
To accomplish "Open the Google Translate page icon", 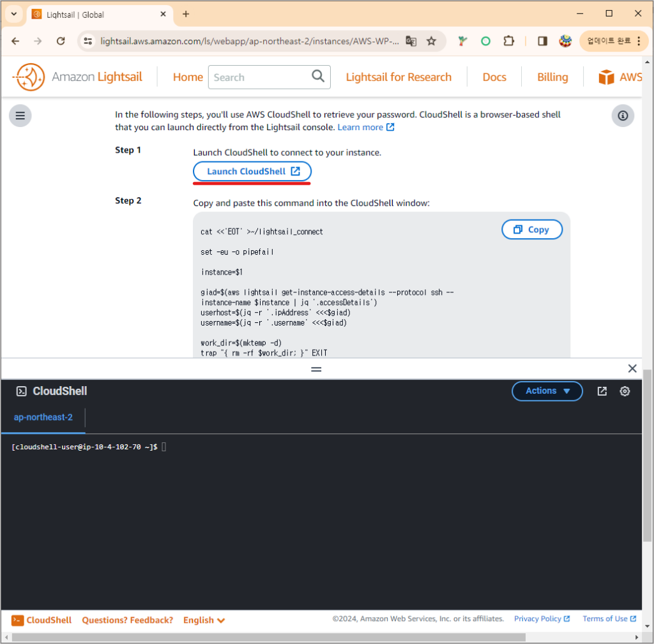I will 411,41.
